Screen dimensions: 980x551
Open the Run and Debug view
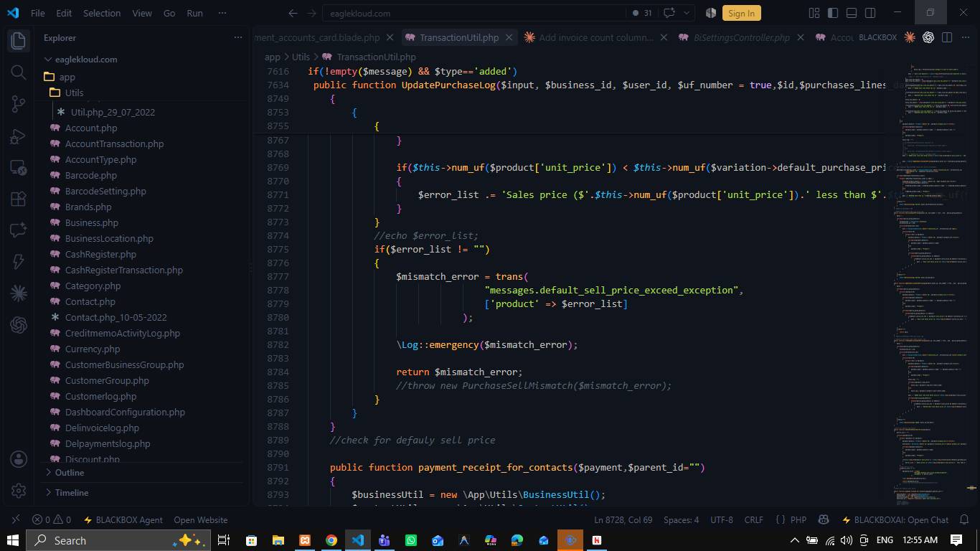click(x=19, y=136)
